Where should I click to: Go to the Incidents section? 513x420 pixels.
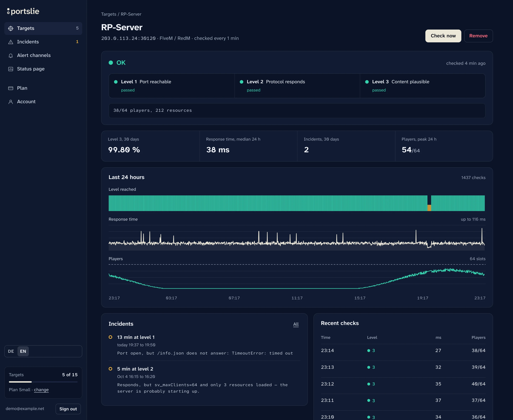[43, 42]
